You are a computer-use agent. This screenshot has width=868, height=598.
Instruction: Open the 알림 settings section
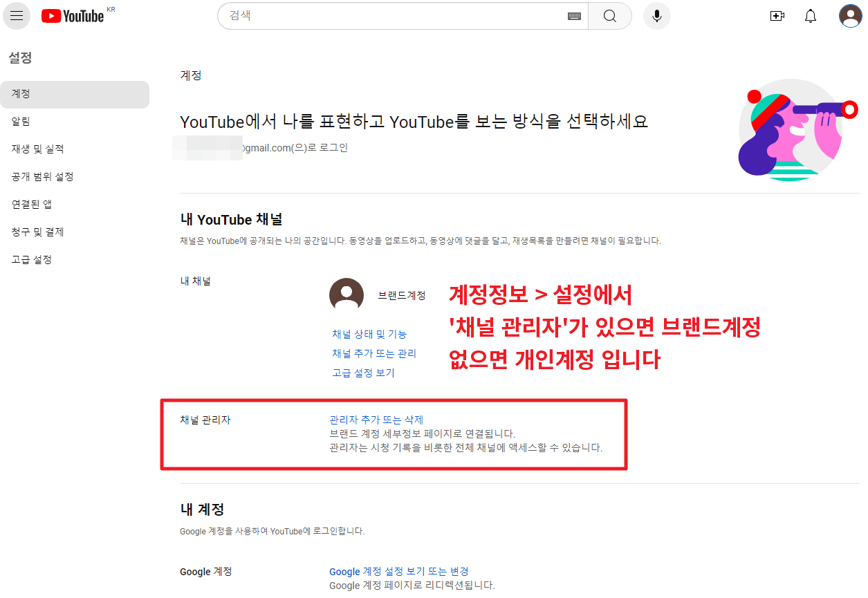(75, 122)
